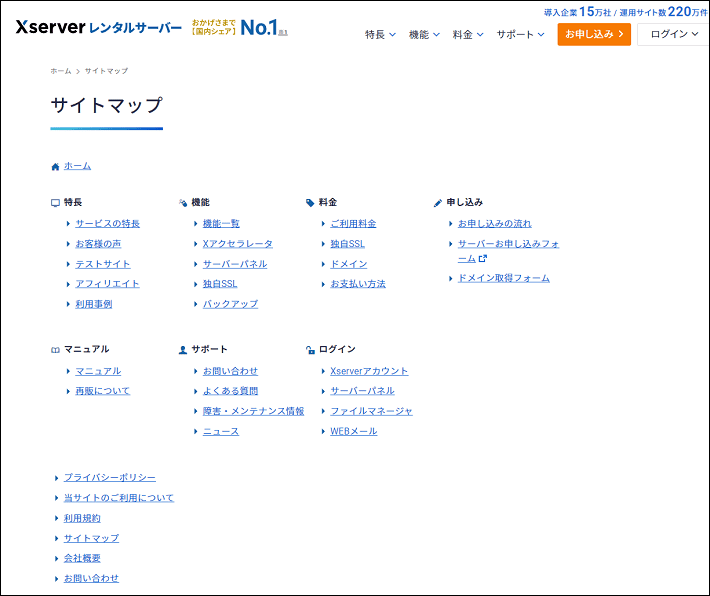This screenshot has height=596, width=710.
Task: Click the person icon next to サポート
Action: [183, 350]
